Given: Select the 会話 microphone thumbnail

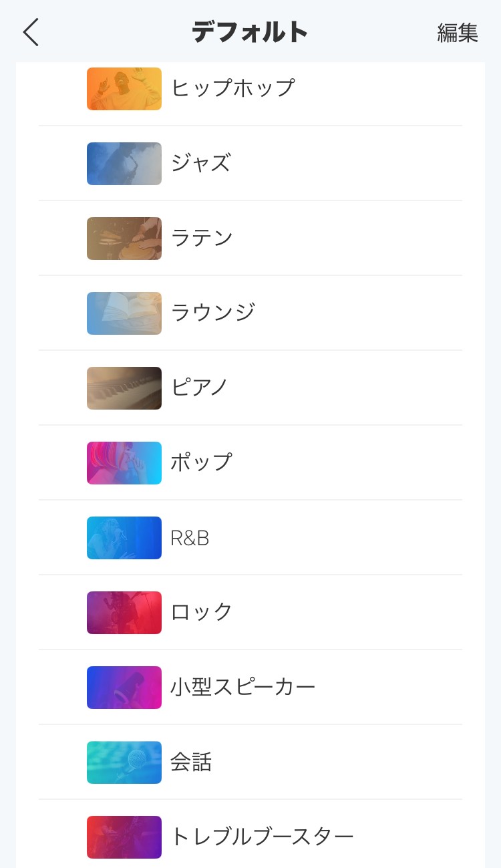Looking at the screenshot, I should click(124, 762).
